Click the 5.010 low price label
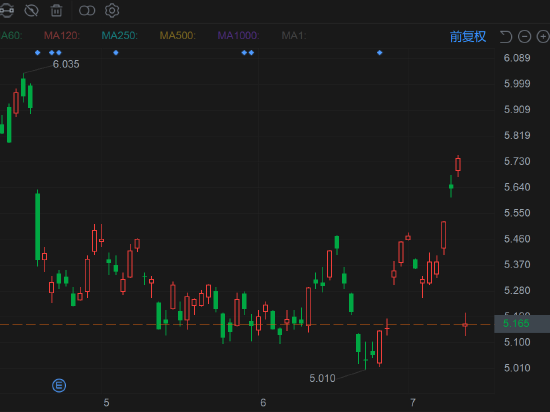Image resolution: width=550 pixels, height=412 pixels. 322,378
